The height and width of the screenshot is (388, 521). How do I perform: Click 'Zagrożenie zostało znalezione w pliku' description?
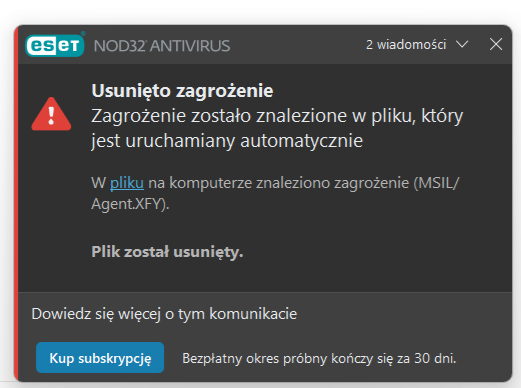[254, 116]
